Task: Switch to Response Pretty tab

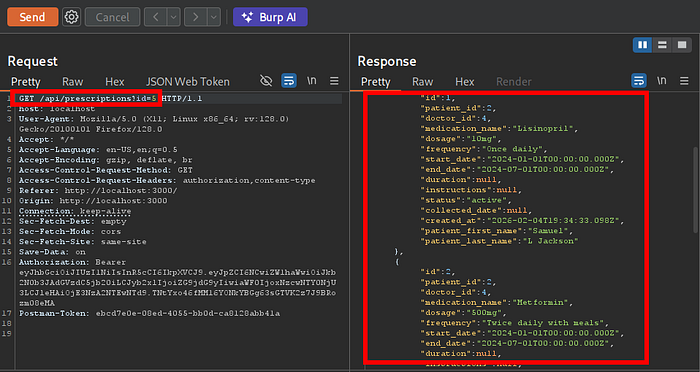Action: pos(375,82)
